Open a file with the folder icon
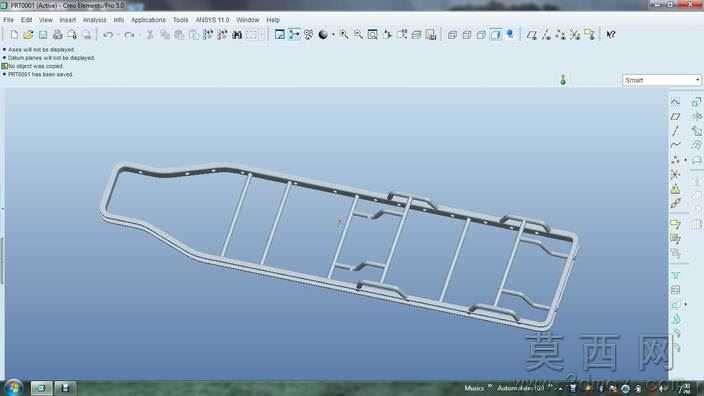This screenshot has height=396, width=704. tap(28, 35)
